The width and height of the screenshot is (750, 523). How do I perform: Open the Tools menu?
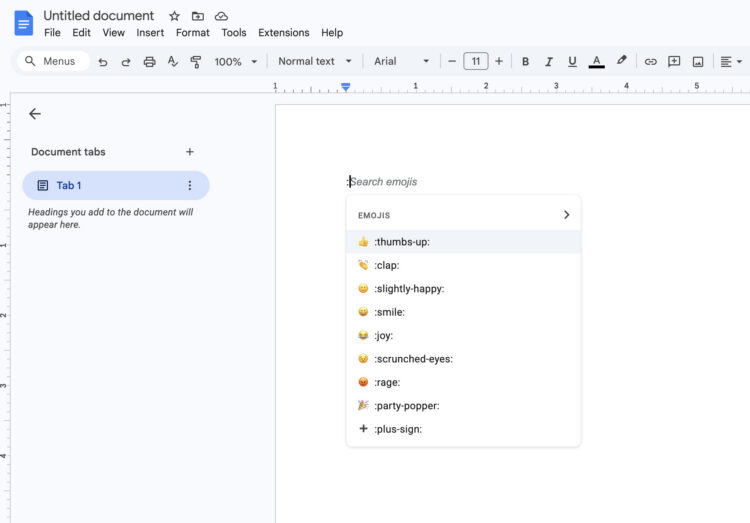(x=234, y=33)
